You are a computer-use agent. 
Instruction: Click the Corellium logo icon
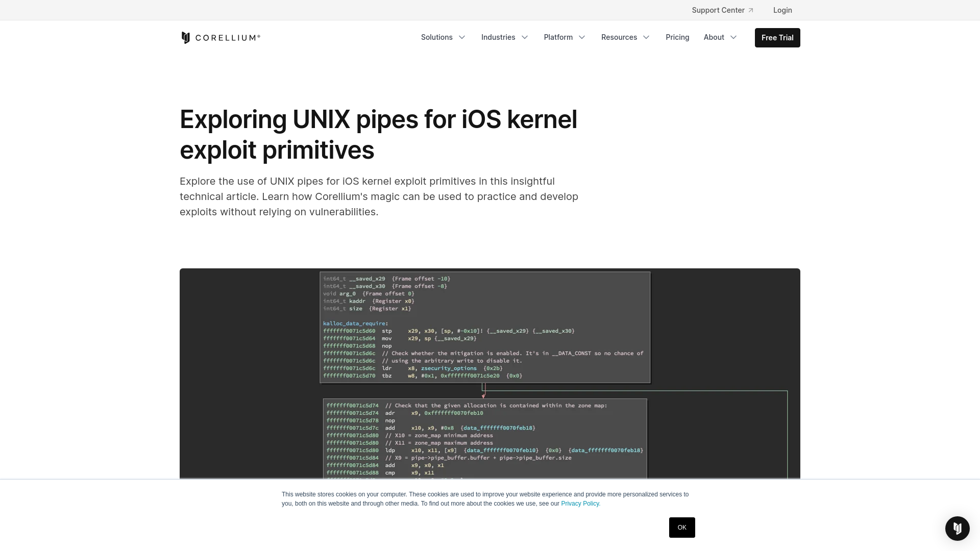[x=186, y=38]
